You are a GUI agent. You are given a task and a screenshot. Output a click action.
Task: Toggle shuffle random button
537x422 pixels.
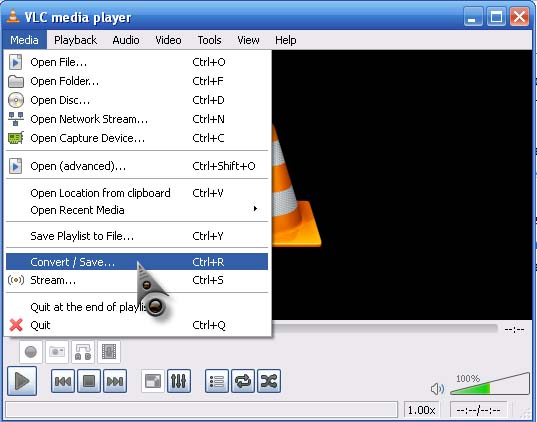[269, 381]
